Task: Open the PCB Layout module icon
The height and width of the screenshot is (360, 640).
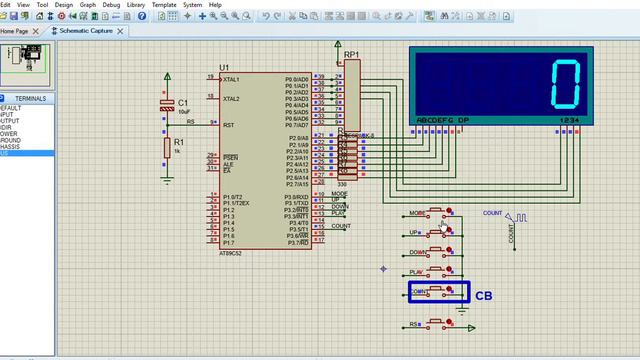Action: click(62, 16)
